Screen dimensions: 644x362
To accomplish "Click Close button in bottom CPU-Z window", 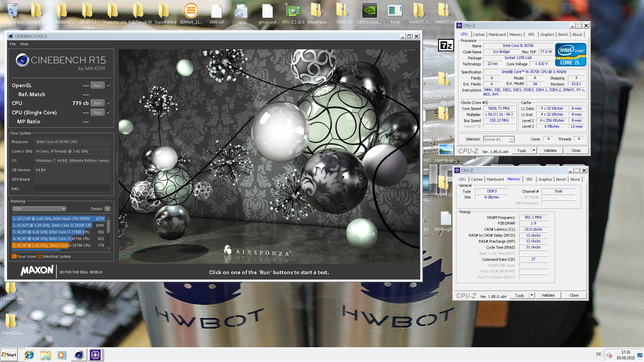I will (x=574, y=295).
